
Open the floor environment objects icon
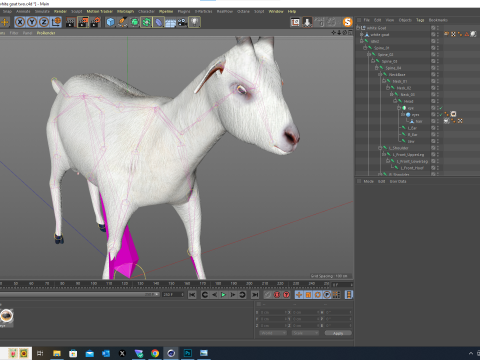pyautogui.click(x=170, y=23)
